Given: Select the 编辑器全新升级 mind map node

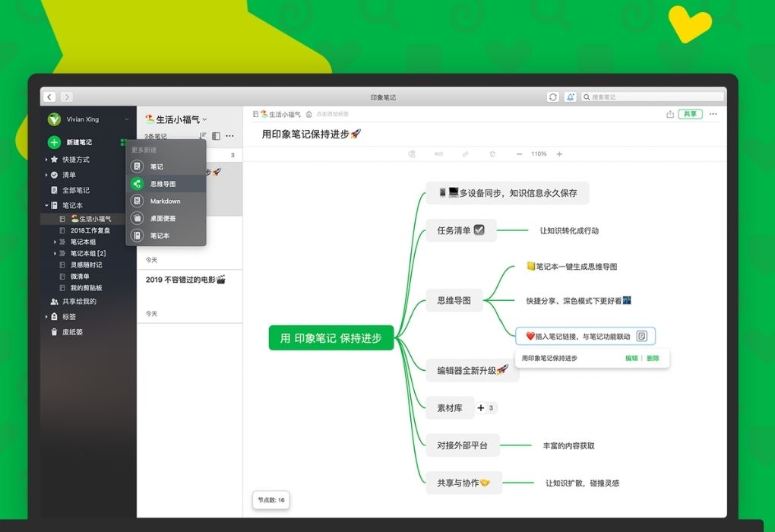Looking at the screenshot, I should click(x=472, y=370).
